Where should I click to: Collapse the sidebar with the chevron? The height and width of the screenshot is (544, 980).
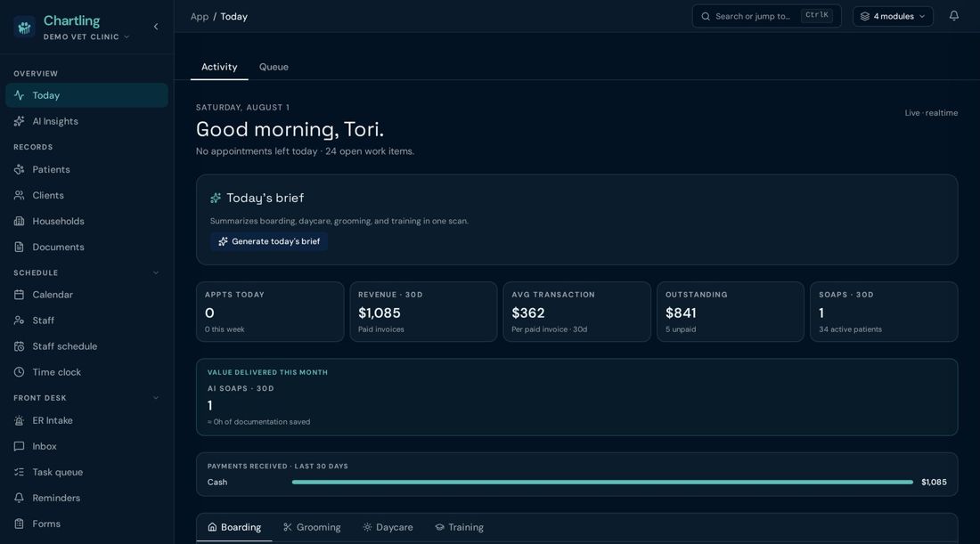tap(156, 26)
